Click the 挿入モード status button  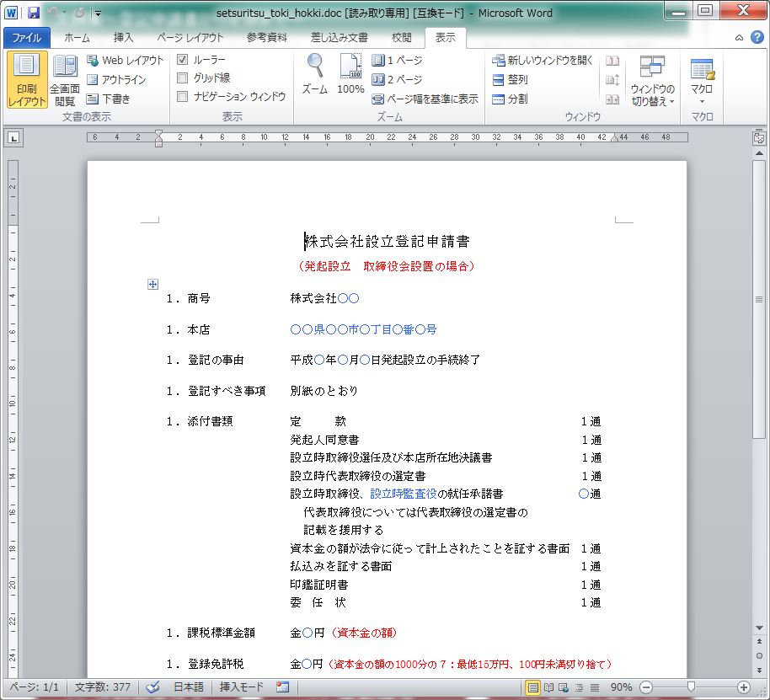(241, 687)
